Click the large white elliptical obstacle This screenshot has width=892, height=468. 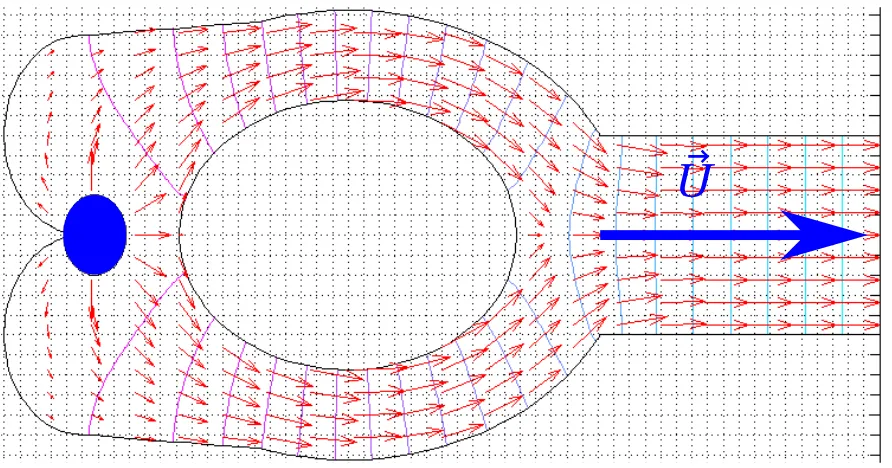(348, 235)
